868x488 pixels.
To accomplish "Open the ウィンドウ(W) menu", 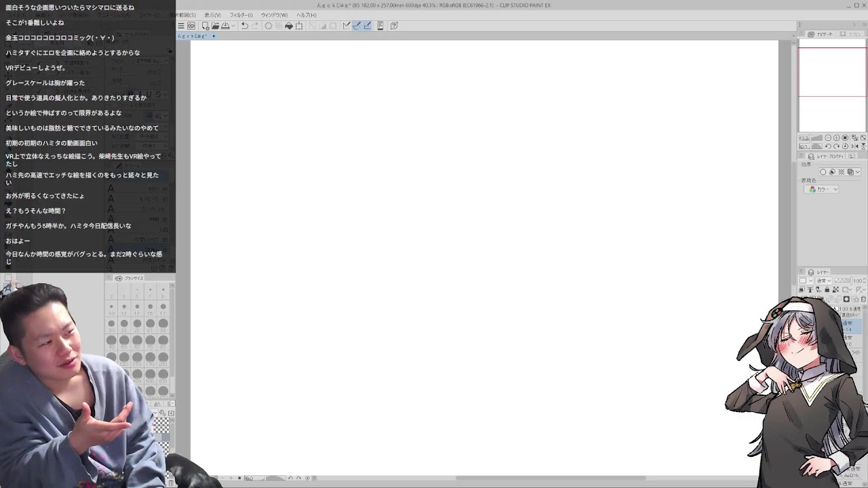I will 274,15.
